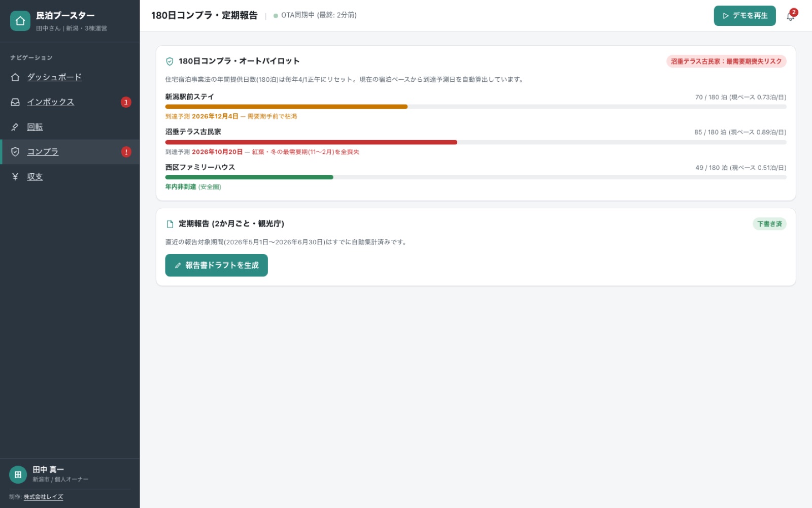Click the 49 / 180 泊 count
Screen dimensions: 812x508
(712, 168)
